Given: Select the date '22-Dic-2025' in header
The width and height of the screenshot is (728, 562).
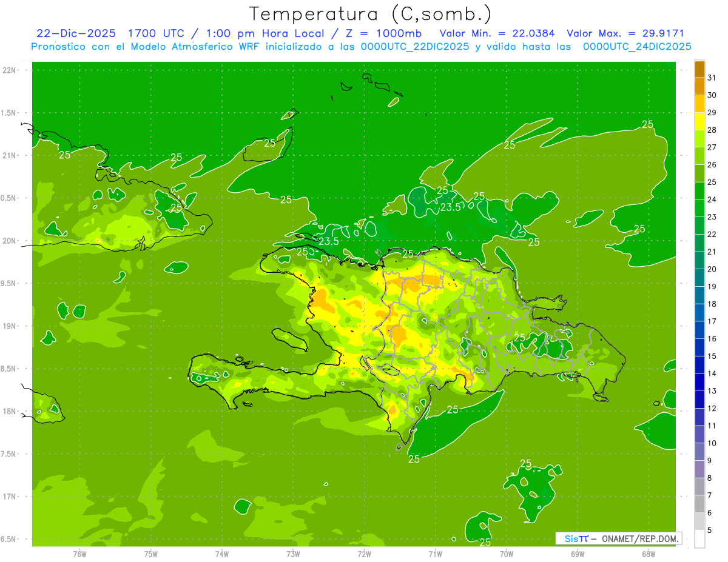Looking at the screenshot, I should pos(76,33).
